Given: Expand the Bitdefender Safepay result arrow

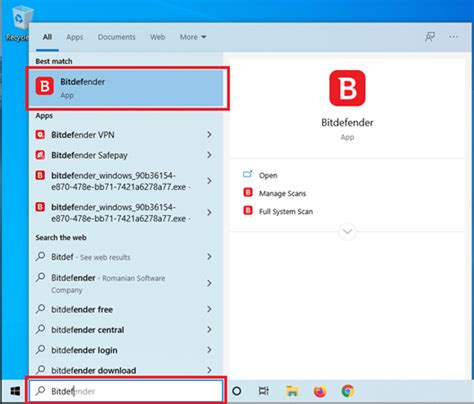Looking at the screenshot, I should [209, 155].
